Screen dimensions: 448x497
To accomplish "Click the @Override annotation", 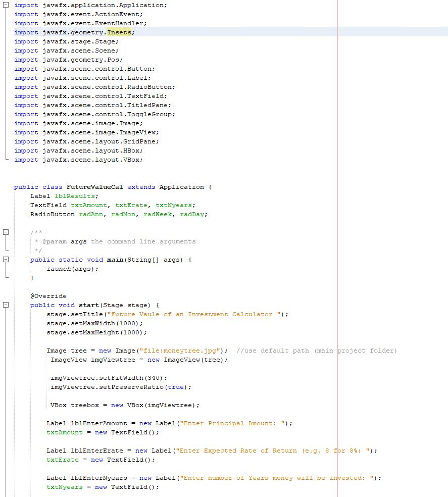I will coord(48,296).
